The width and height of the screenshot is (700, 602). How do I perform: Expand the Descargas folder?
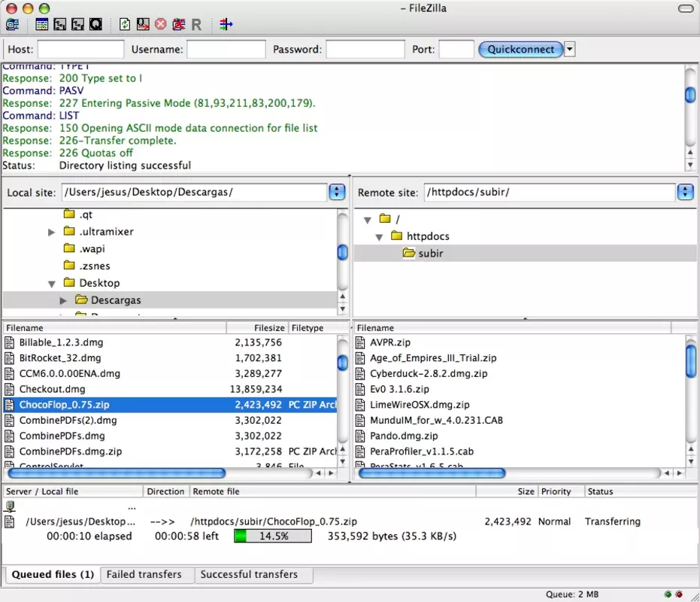point(63,301)
